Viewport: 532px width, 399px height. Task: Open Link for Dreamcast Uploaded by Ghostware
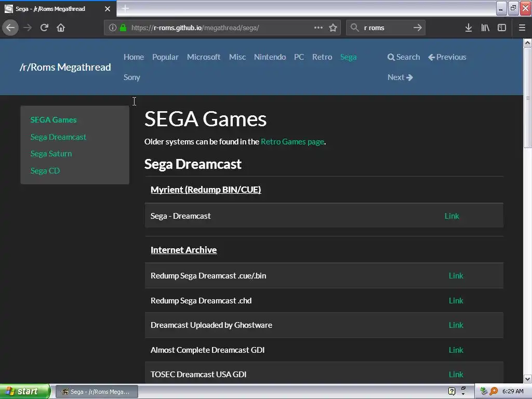click(x=456, y=325)
